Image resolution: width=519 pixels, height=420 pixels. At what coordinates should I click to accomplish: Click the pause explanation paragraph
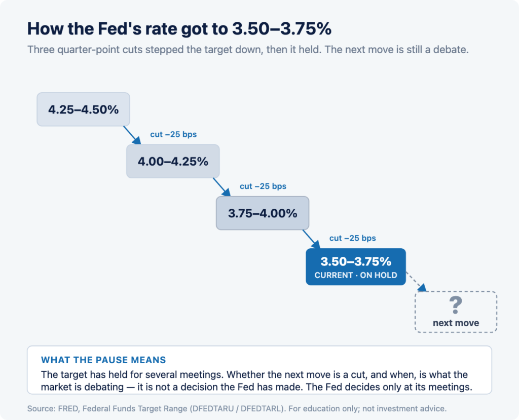click(256, 381)
